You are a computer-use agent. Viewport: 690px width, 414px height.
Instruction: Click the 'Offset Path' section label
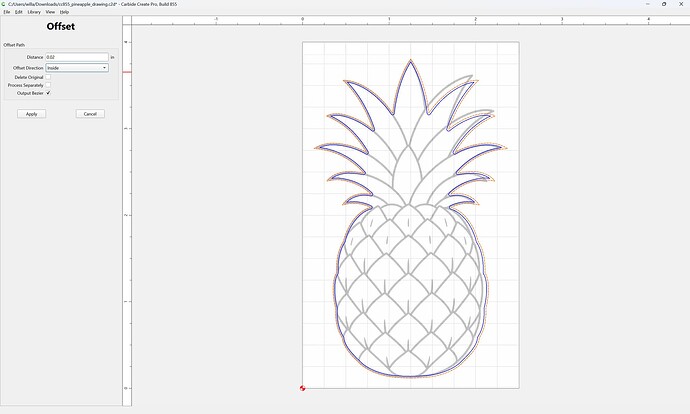point(14,45)
